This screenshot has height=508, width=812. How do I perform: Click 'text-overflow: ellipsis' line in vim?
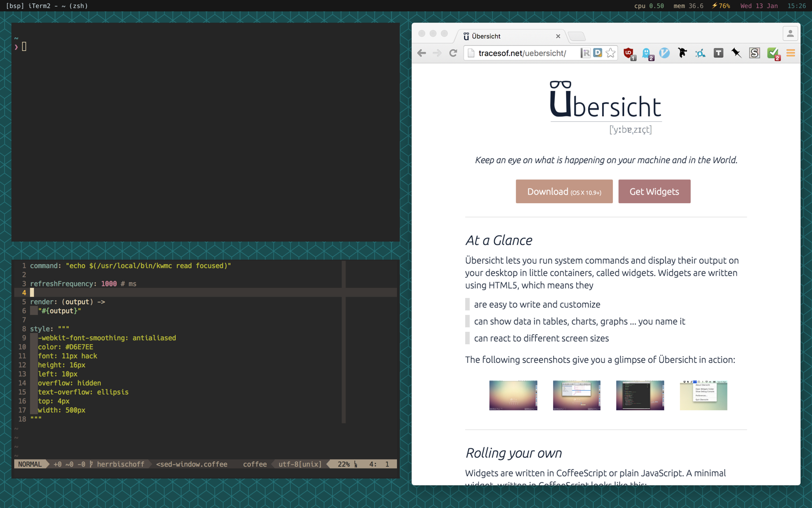(83, 392)
